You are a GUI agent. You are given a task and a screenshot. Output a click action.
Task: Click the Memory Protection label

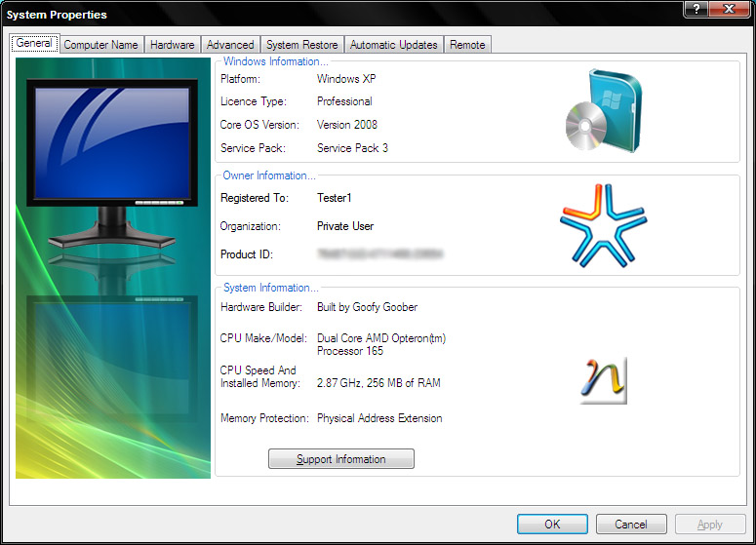(x=264, y=418)
